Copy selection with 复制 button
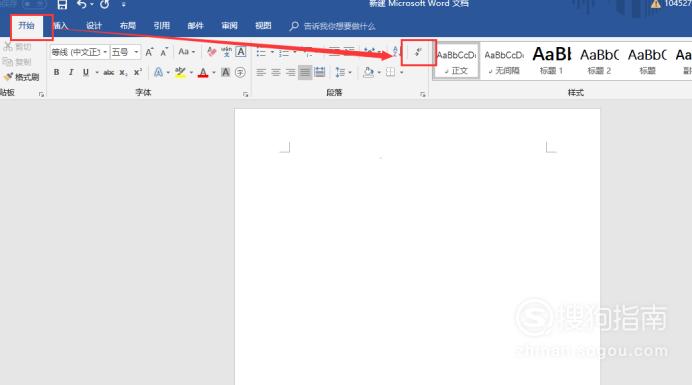The width and height of the screenshot is (692, 385). coord(18,62)
